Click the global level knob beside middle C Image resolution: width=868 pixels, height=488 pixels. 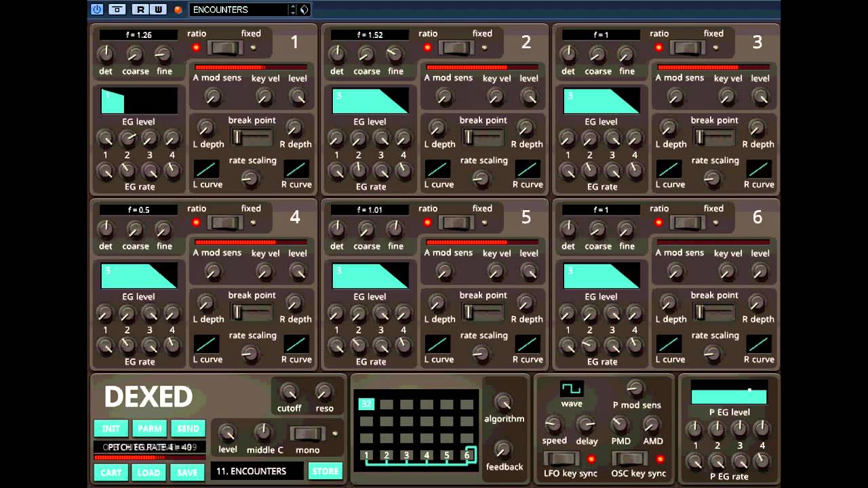click(227, 432)
